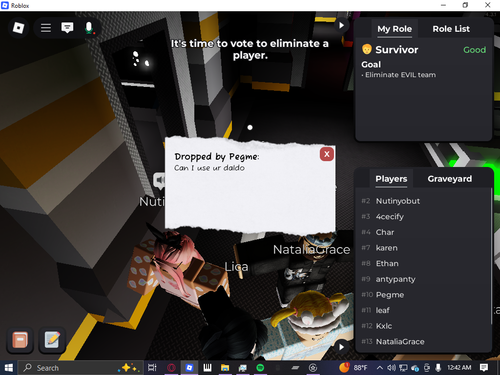Screen dimensions: 500x375
Task: Open File Explorer from taskbar
Action: pyautogui.click(x=225, y=368)
